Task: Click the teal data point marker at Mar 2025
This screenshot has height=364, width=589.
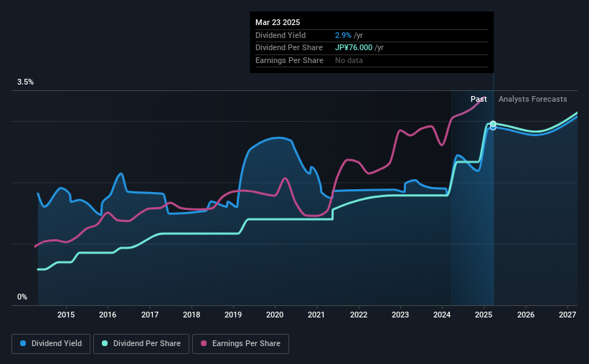Action: (493, 123)
